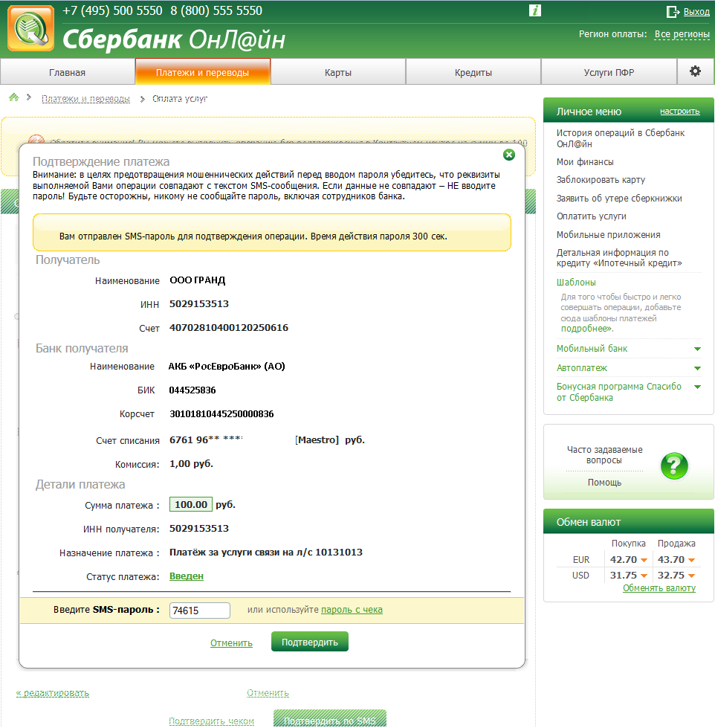Expand the Мобильный банк section arrow
Image resolution: width=715 pixels, height=728 pixels.
pos(697,349)
